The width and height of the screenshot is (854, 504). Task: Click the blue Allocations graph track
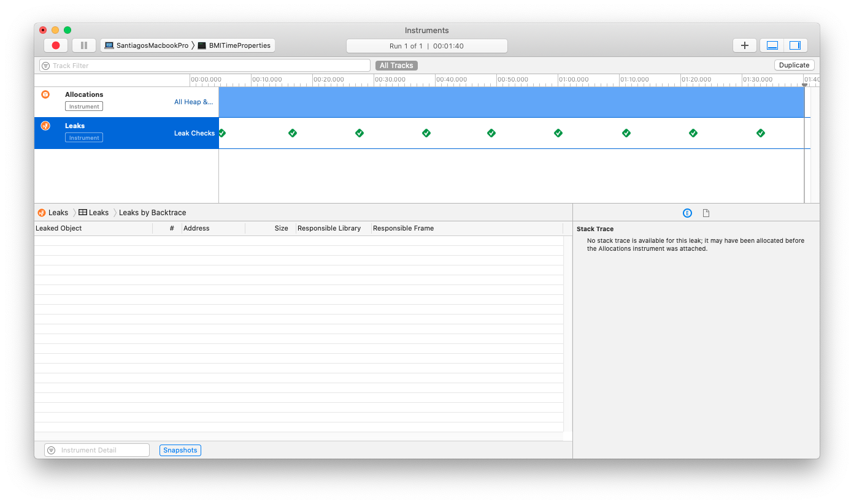pyautogui.click(x=512, y=102)
